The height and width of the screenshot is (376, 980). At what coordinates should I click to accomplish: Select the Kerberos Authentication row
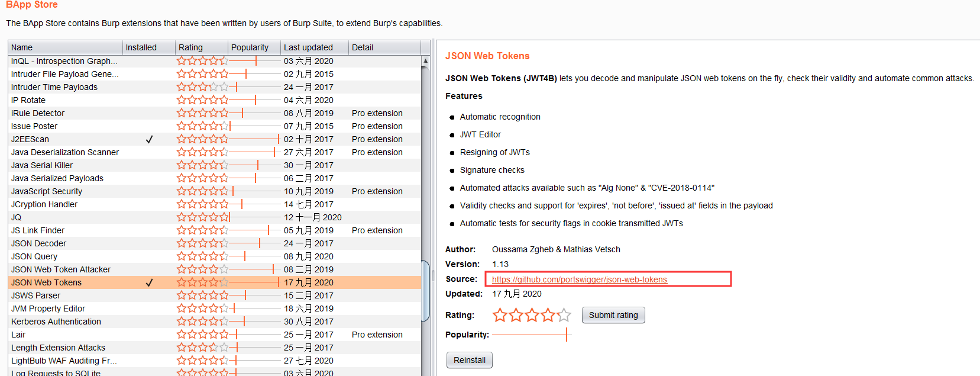(215, 322)
